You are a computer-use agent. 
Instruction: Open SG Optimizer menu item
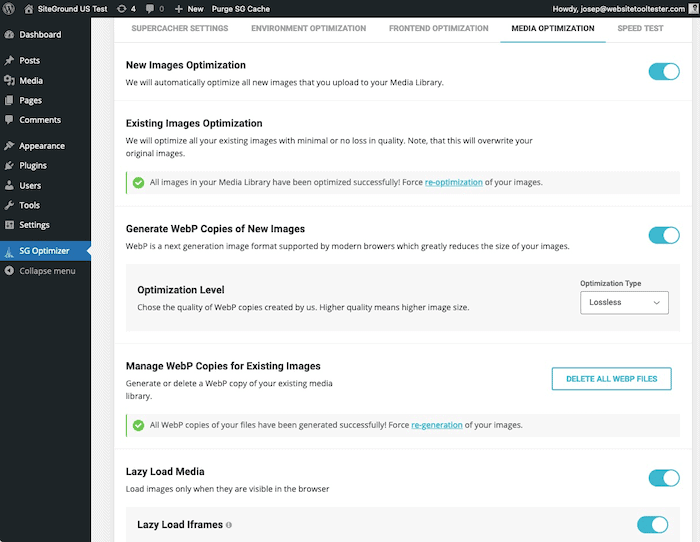click(44, 251)
